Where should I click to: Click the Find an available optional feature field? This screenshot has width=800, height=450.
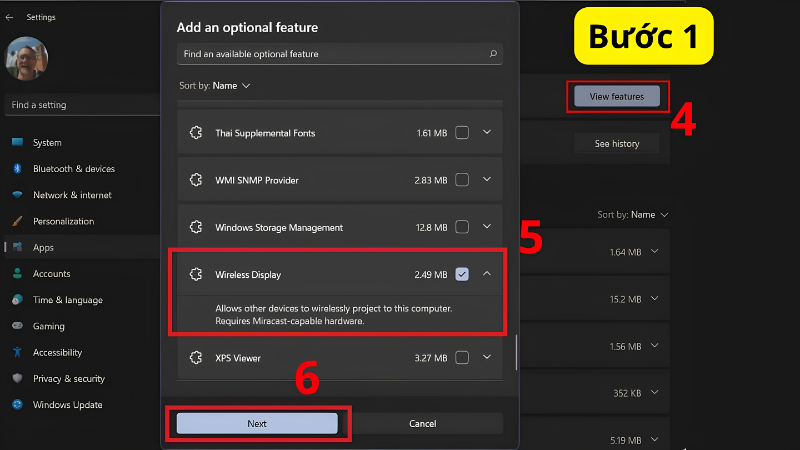click(340, 54)
